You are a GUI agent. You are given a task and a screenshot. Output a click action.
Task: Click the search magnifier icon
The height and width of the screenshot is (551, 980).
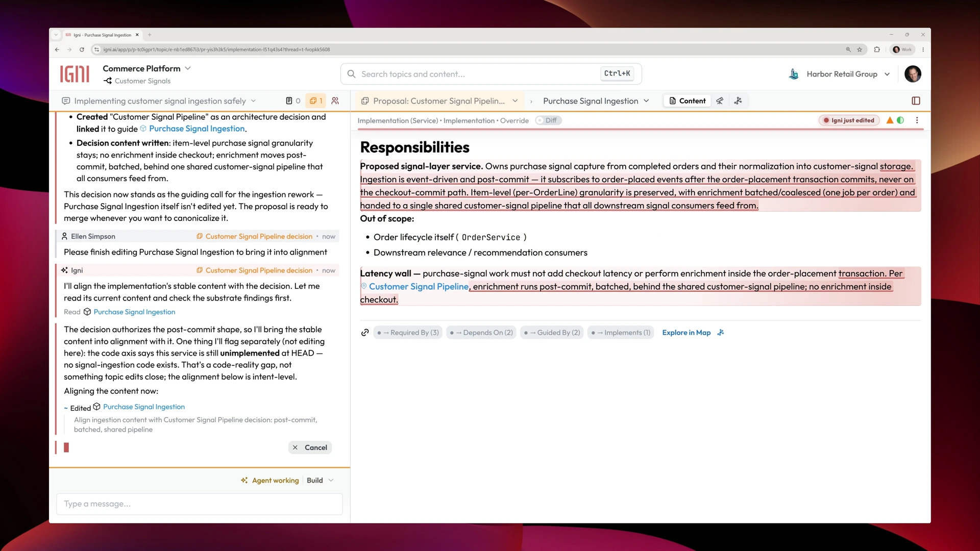click(x=351, y=74)
